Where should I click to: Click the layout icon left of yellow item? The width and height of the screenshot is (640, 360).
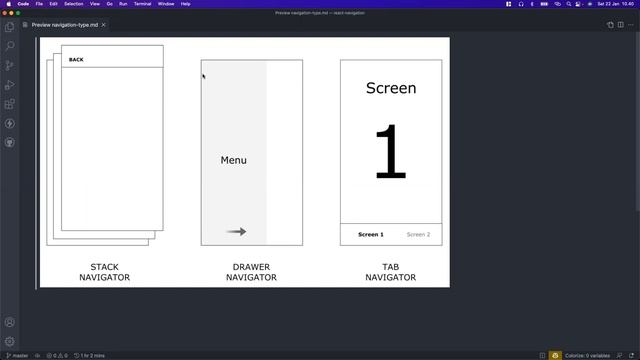[x=542, y=356]
